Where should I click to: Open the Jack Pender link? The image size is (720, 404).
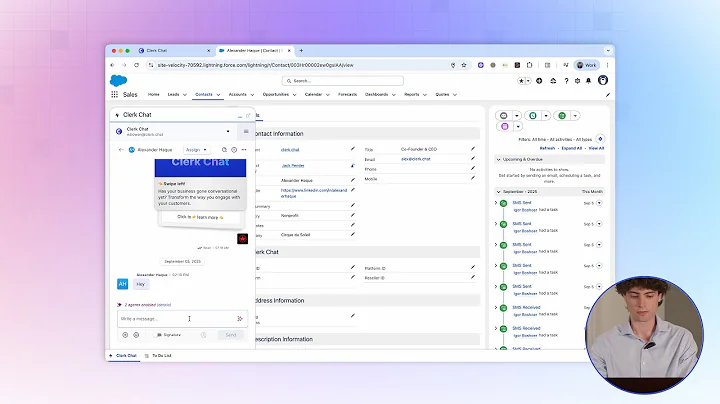292,165
